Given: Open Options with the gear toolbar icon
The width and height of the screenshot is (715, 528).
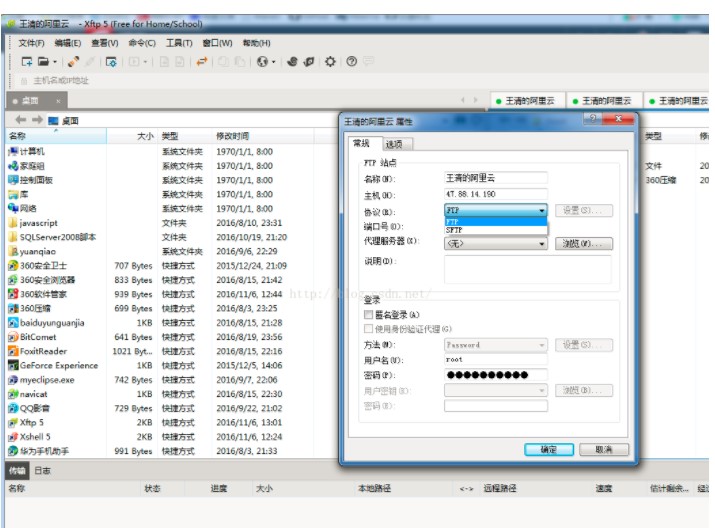Looking at the screenshot, I should (330, 61).
